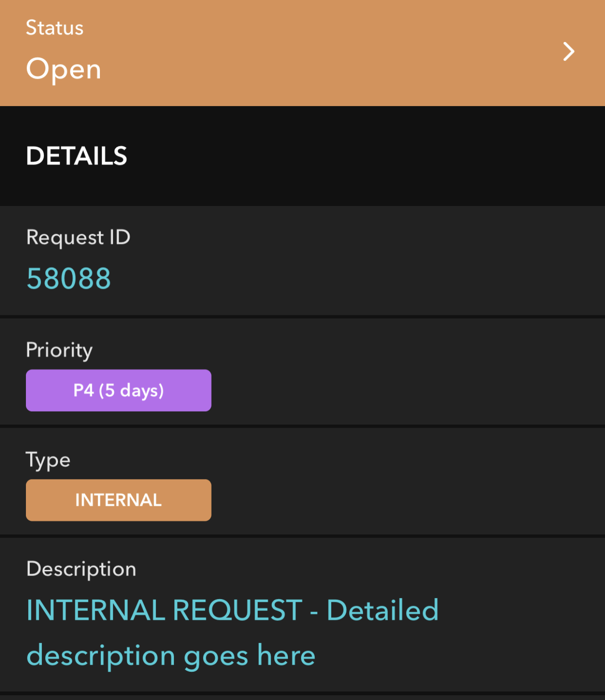Image resolution: width=605 pixels, height=700 pixels.
Task: Open the status chevron arrow
Action: (x=569, y=52)
